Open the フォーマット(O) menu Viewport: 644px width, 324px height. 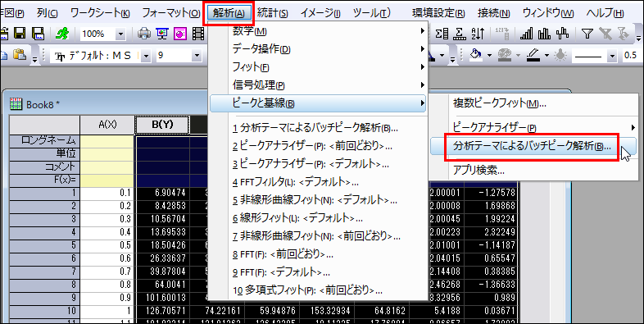(x=171, y=13)
